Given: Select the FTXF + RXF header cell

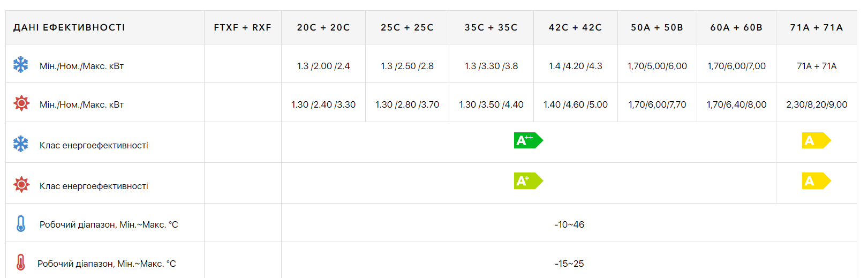Looking at the screenshot, I should [243, 27].
